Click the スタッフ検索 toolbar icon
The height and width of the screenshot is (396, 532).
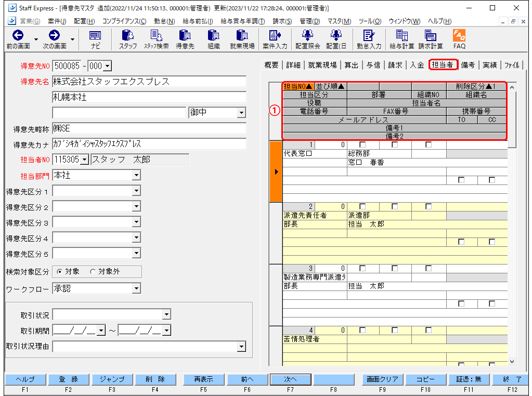tap(156, 39)
